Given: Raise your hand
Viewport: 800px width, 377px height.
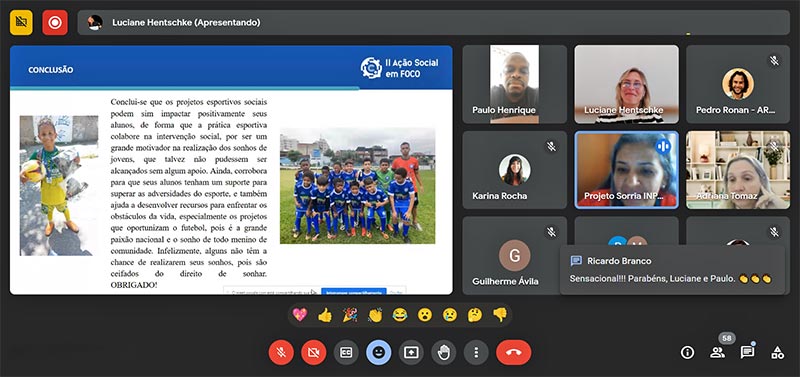Looking at the screenshot, I should [444, 353].
